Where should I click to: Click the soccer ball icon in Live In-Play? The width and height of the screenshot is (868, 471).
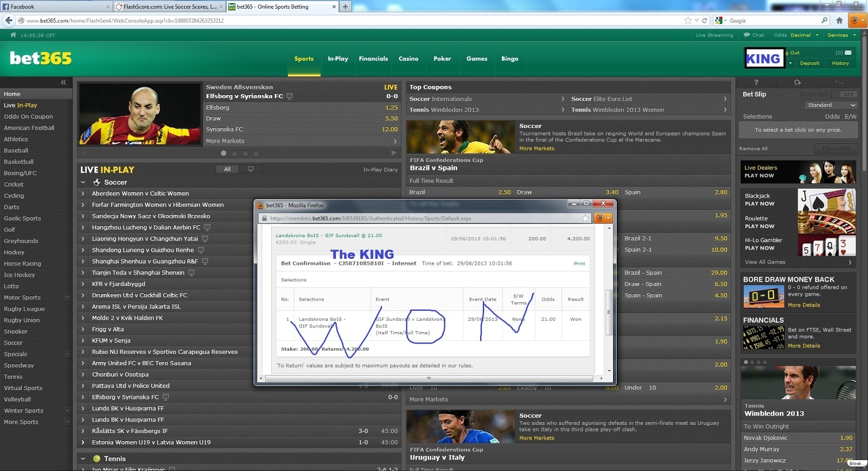pyautogui.click(x=97, y=182)
